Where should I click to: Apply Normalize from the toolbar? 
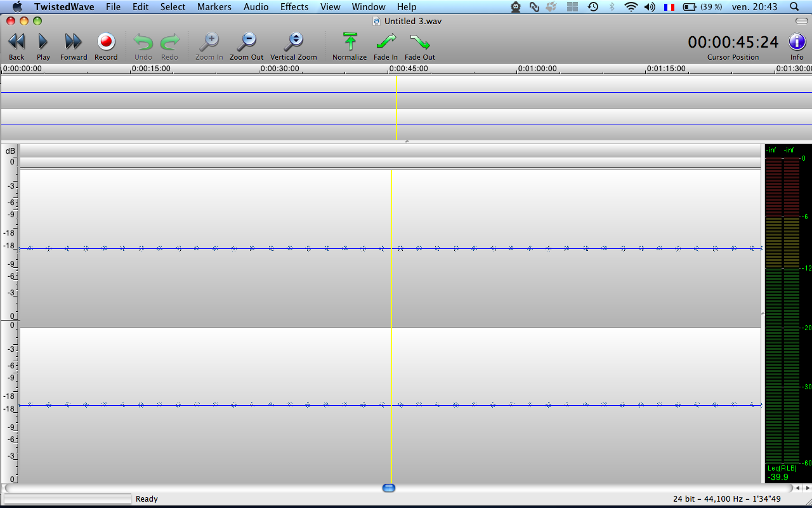pos(350,42)
